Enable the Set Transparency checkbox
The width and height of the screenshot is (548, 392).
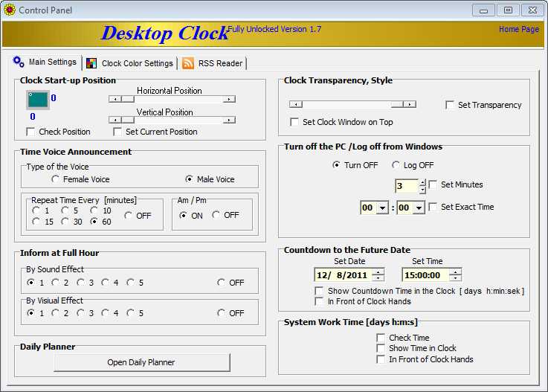tap(450, 105)
